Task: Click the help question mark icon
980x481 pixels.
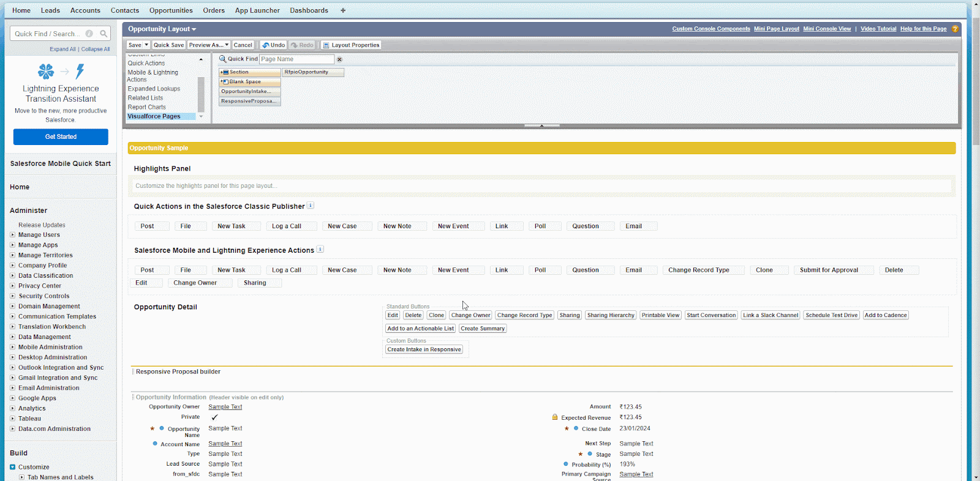Action: pyautogui.click(x=955, y=29)
